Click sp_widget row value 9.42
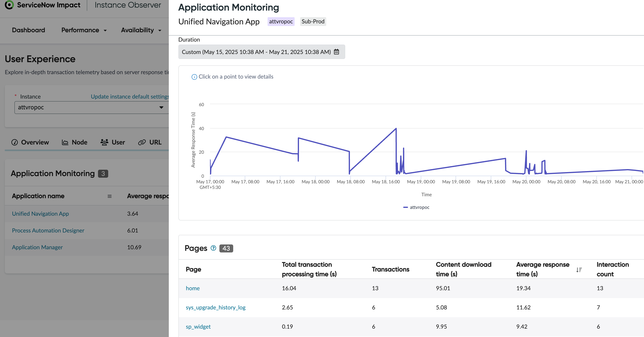 point(522,327)
